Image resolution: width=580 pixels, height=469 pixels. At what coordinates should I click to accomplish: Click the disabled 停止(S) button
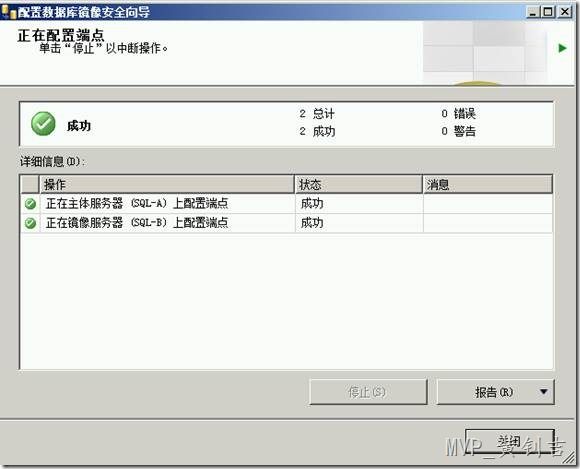point(368,392)
